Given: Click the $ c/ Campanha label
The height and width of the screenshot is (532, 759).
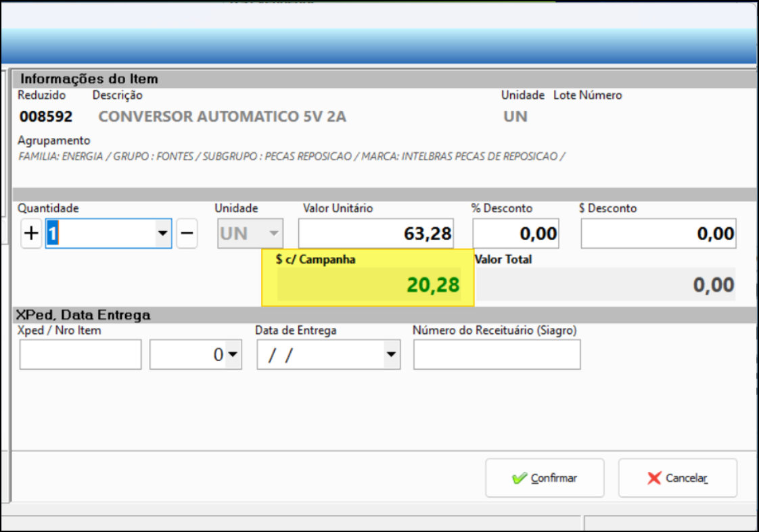Looking at the screenshot, I should (x=316, y=260).
